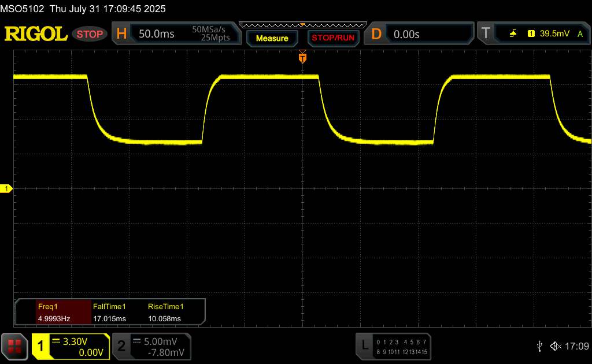Click channel 1 DC coupling icon

tap(56, 341)
